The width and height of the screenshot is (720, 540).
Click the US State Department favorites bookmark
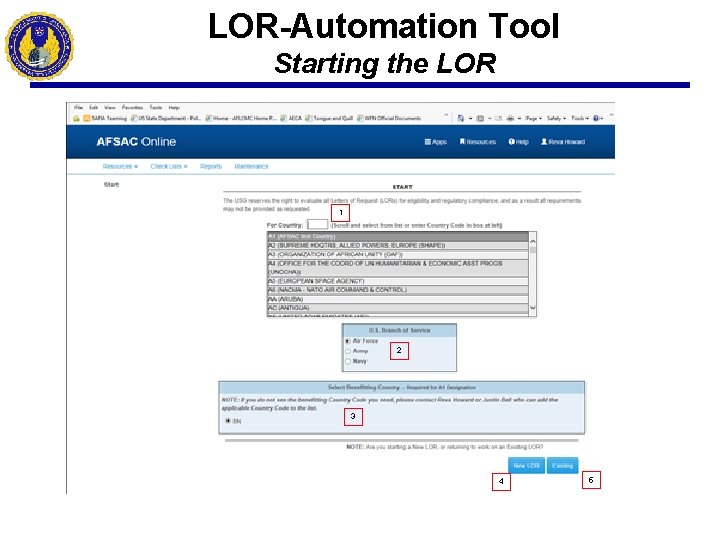[166, 118]
